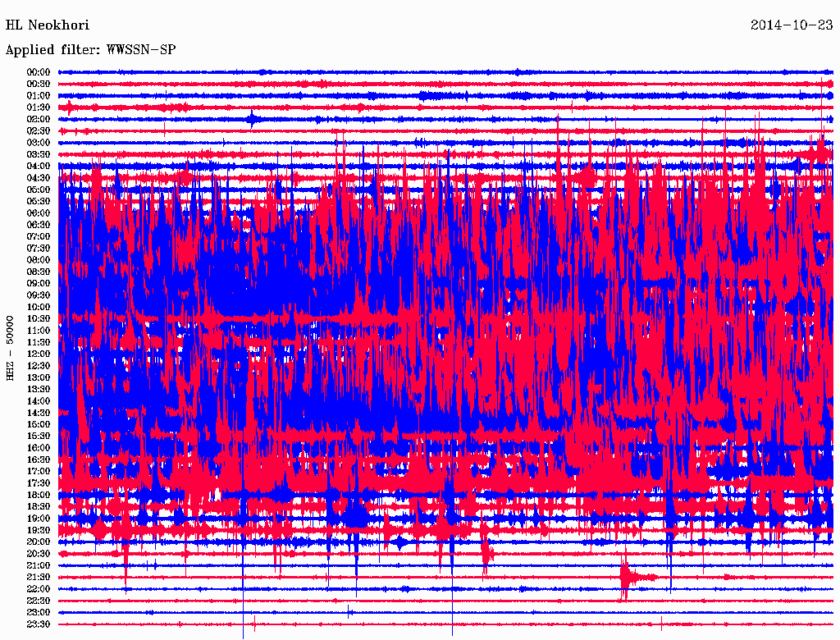Image resolution: width=840 pixels, height=640 pixels.
Task: Select the 07:00 time label
Action: coord(38,236)
